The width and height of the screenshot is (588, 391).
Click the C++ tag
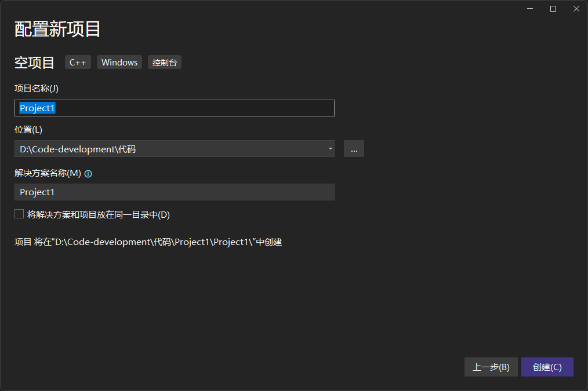[78, 63]
